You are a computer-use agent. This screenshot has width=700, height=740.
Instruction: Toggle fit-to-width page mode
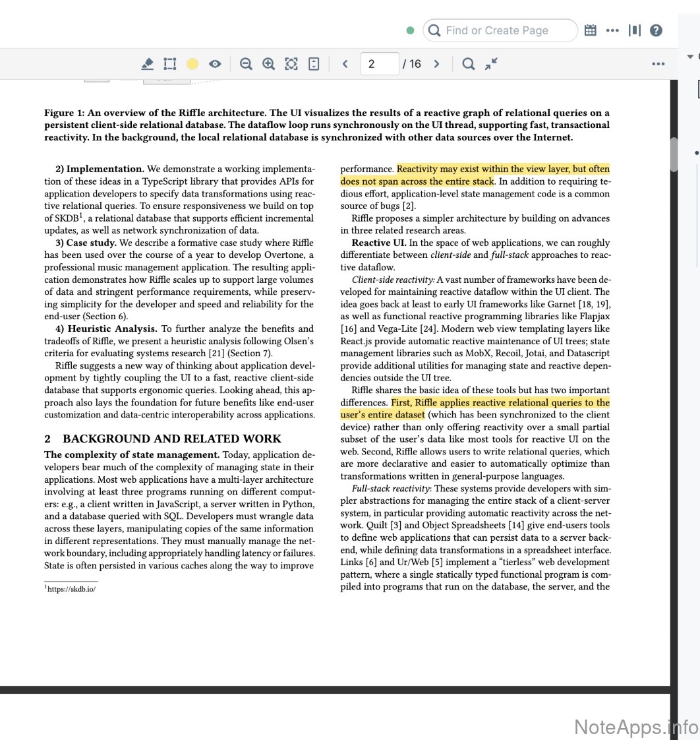coord(314,64)
